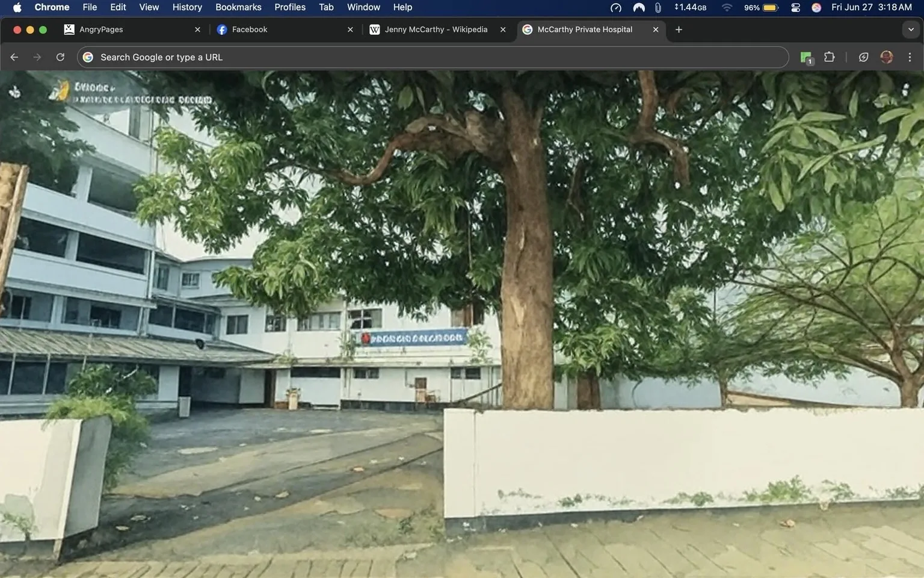Open a new tab with plus button
Screen dimensions: 924x578
pos(679,30)
